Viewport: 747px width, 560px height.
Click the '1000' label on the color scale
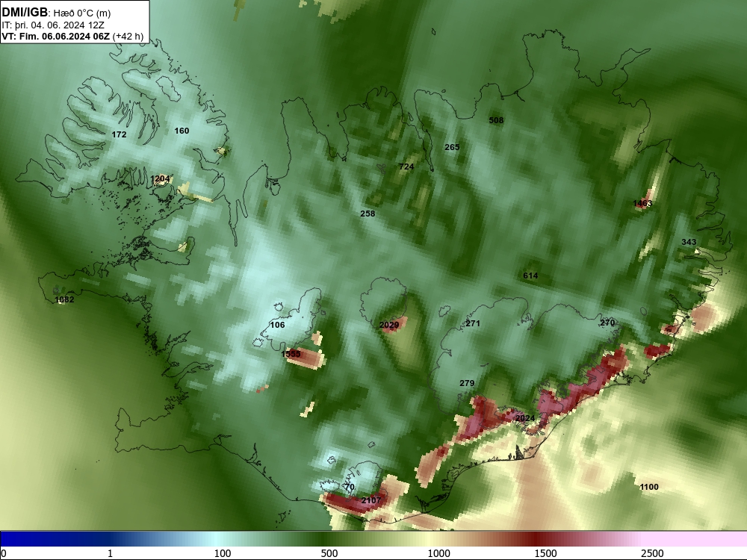[x=438, y=553]
